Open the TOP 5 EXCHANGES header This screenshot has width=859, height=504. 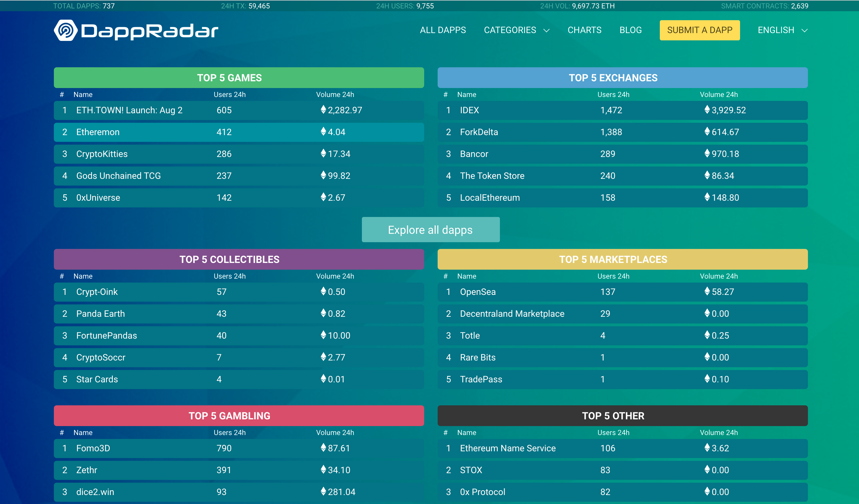click(623, 78)
